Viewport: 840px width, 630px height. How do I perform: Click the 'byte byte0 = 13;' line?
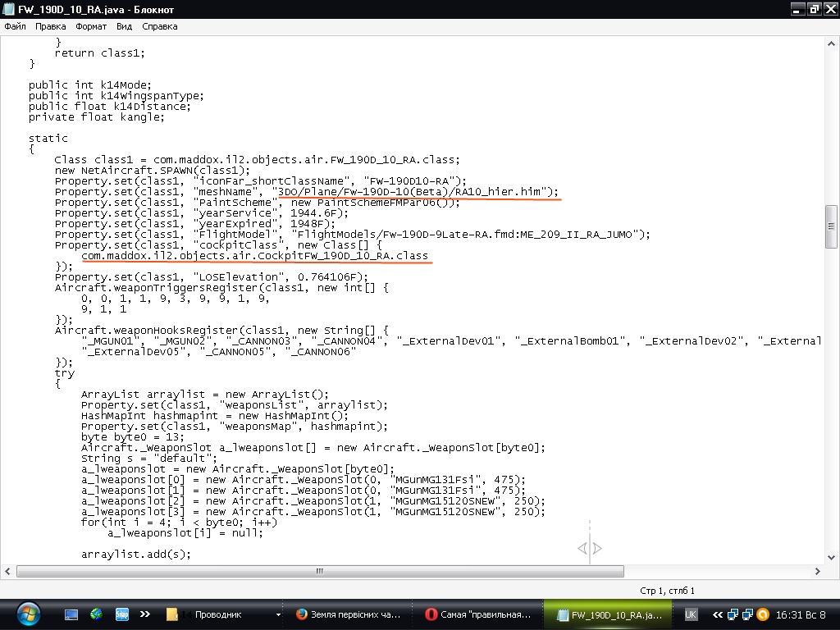click(133, 437)
